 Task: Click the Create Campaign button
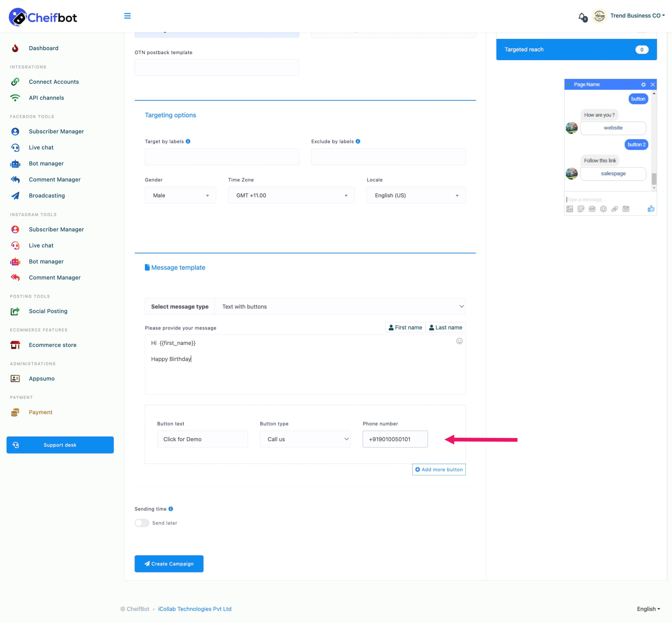[x=169, y=563]
